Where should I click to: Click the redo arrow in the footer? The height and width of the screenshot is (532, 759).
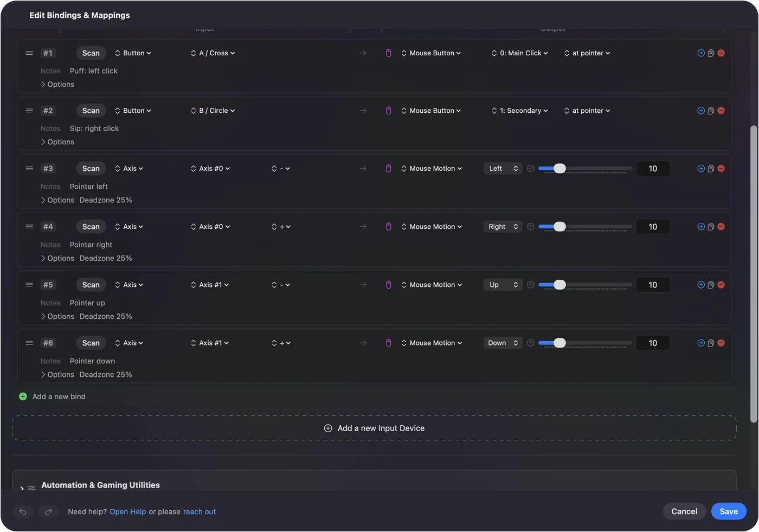48,511
